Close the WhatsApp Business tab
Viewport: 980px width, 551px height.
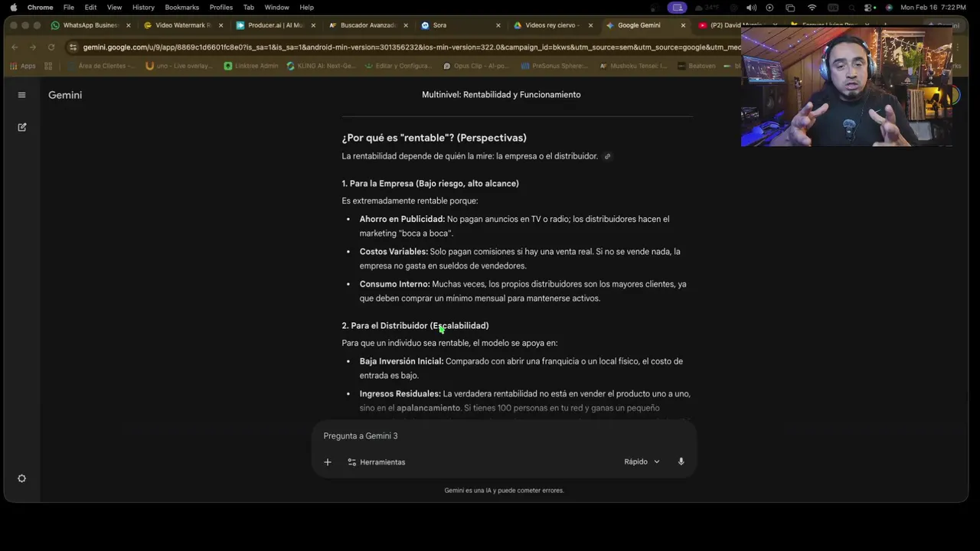click(x=128, y=25)
